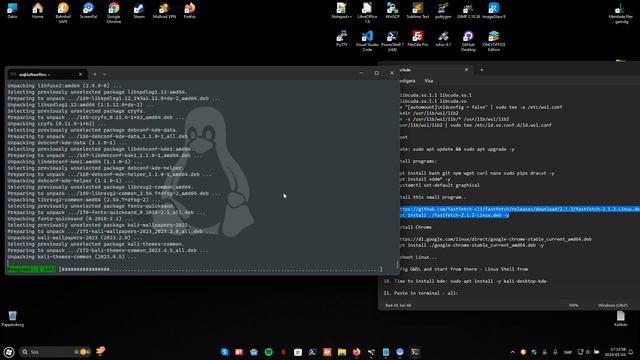The height and width of the screenshot is (360, 640).
Task: Open the PuTTY desktop shortcut
Action: (342, 38)
